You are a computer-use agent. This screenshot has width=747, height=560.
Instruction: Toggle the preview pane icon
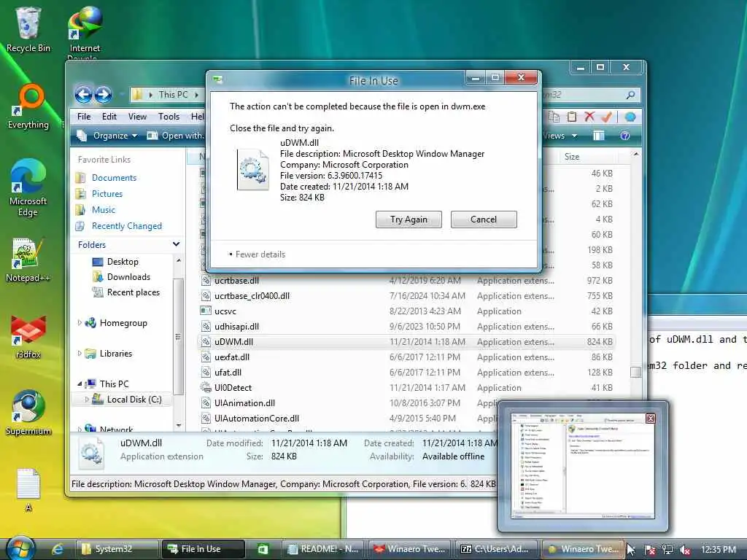(598, 136)
